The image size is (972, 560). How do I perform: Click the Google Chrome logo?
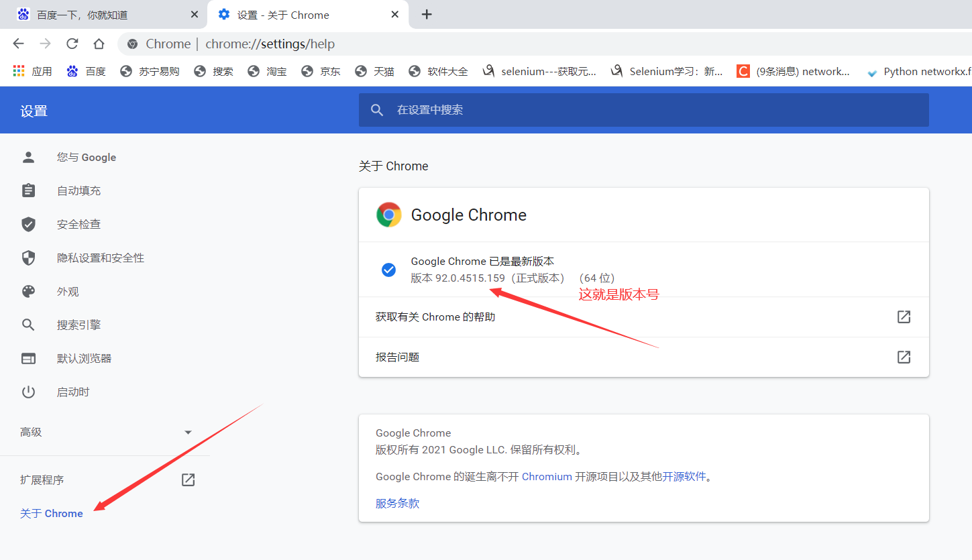tap(388, 215)
